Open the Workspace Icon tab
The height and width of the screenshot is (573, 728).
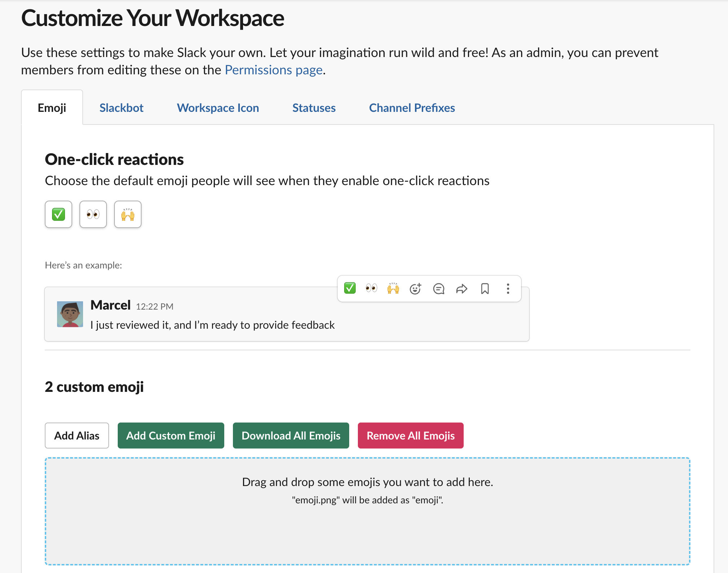tap(218, 108)
